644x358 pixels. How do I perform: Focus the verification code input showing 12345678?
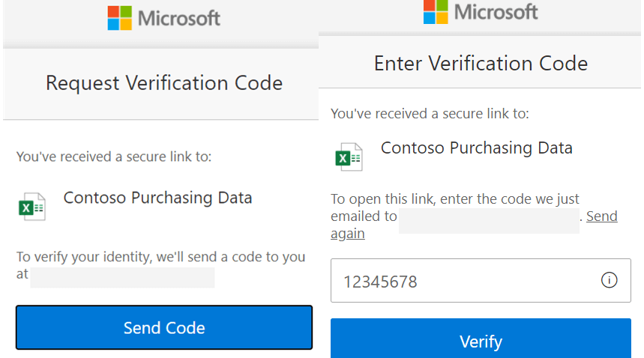click(465, 281)
